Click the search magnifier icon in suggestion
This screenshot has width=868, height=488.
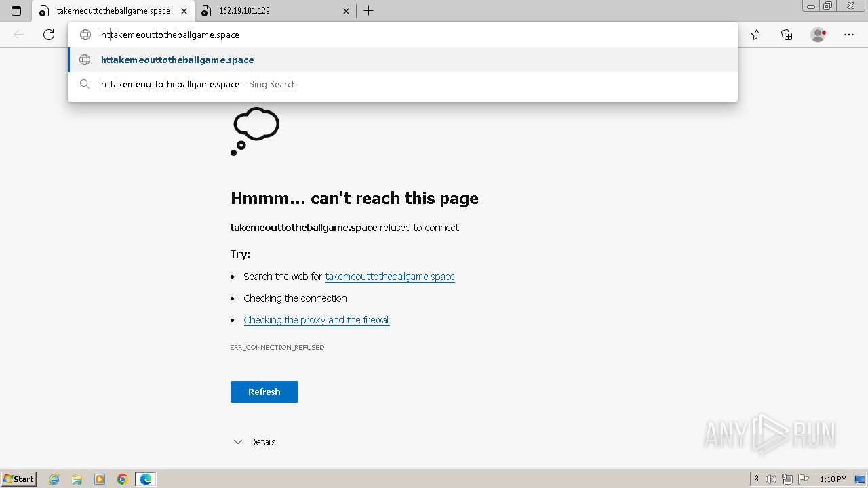tap(85, 84)
